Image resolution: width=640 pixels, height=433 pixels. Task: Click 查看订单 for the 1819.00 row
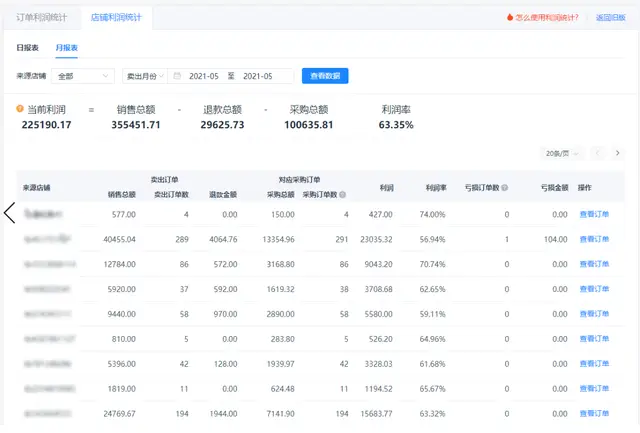[x=594, y=389]
